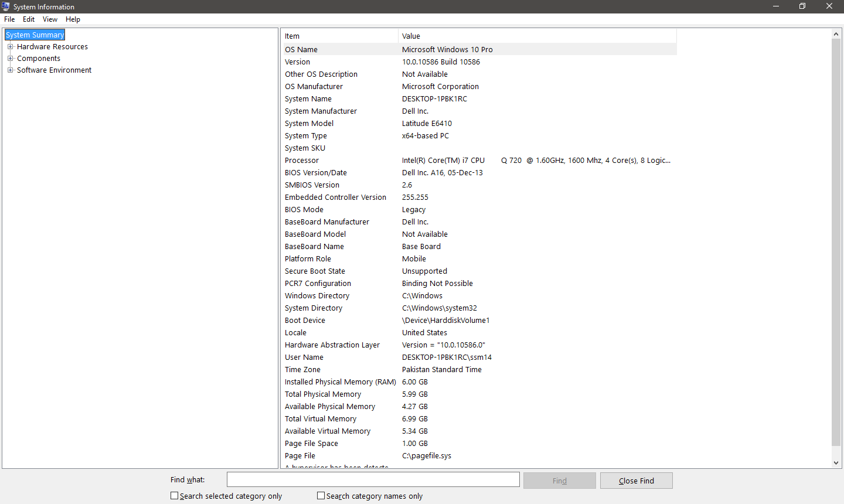The width and height of the screenshot is (844, 504).
Task: Click scroll up arrow of details pane
Action: (836, 34)
